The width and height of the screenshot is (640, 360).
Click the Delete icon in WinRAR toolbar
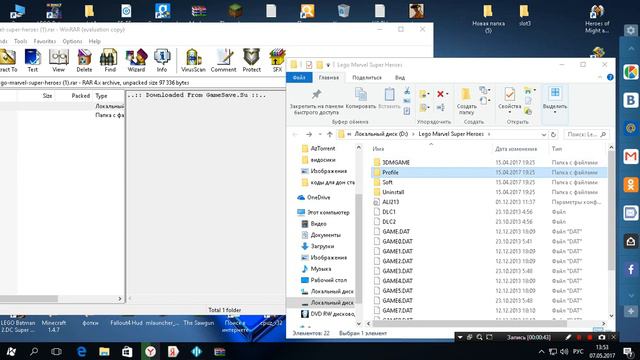(x=84, y=60)
